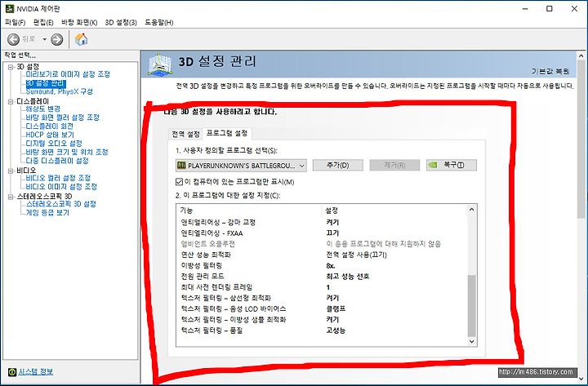This screenshot has height=386, width=588.
Task: Click the Forward arrow button in toolbar
Action: [x=57, y=39]
